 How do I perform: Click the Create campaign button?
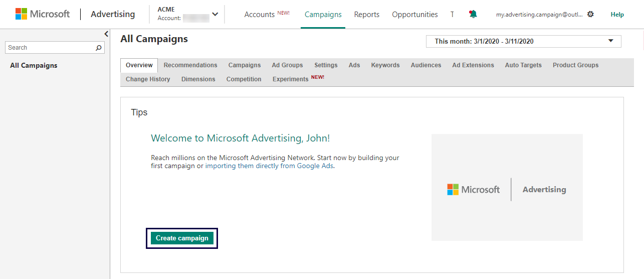pos(182,238)
